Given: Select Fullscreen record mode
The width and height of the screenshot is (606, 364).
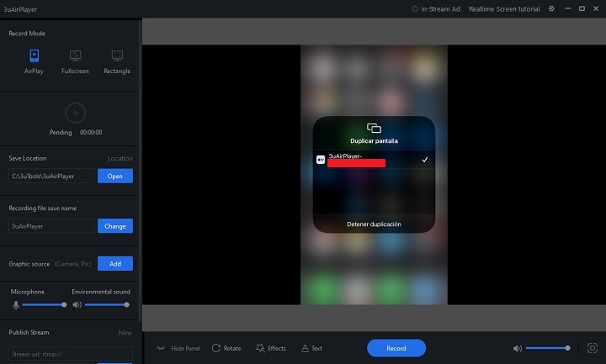Looking at the screenshot, I should [75, 61].
